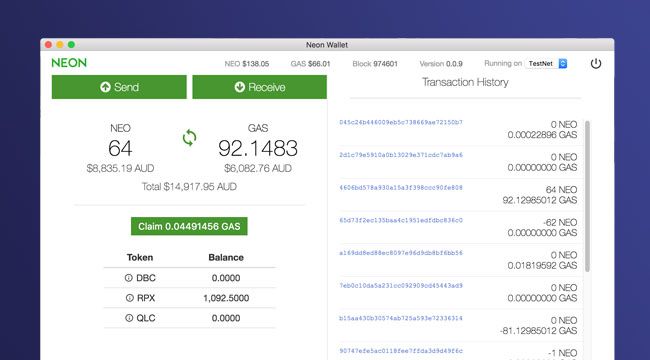Click the green Send button
Screen dimensions: 650x360
(119, 87)
